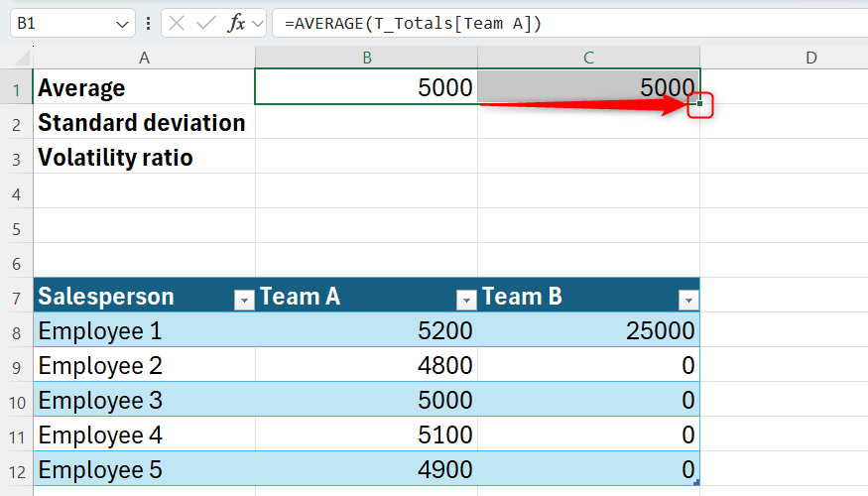
Task: Click the three-dot resize handle beside Name Box
Action: pos(148,24)
